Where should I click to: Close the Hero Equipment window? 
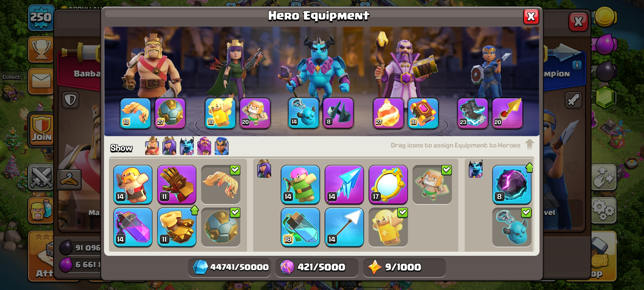point(531,17)
